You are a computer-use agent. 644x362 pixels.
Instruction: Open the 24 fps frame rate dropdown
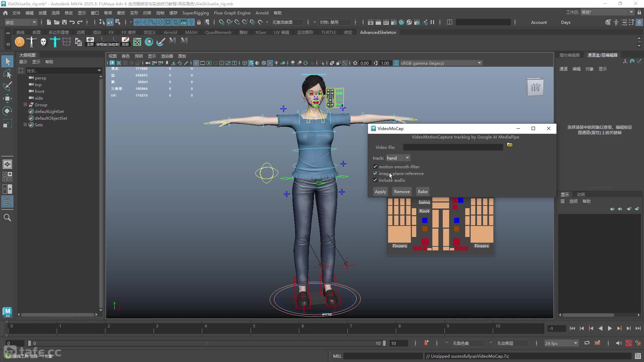(561, 343)
